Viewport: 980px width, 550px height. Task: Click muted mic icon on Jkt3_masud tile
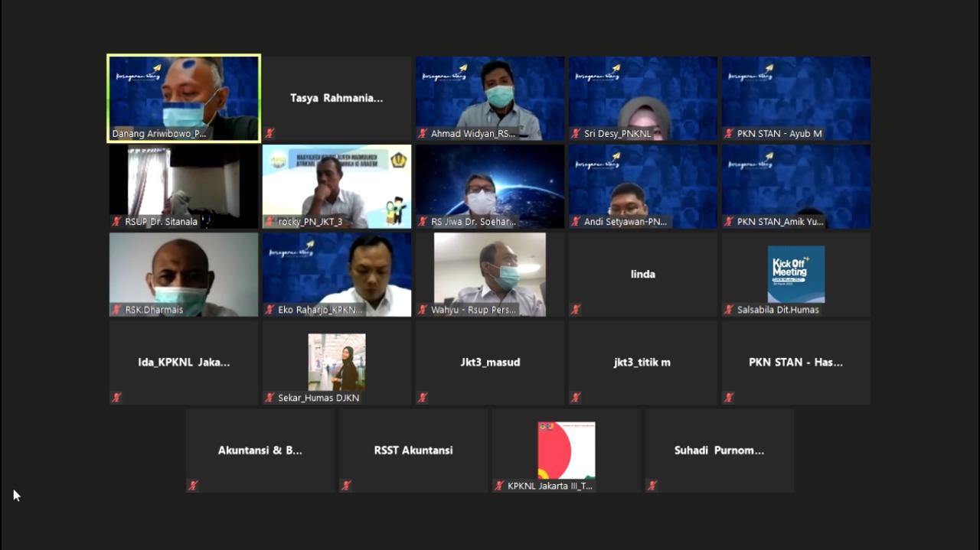click(423, 398)
